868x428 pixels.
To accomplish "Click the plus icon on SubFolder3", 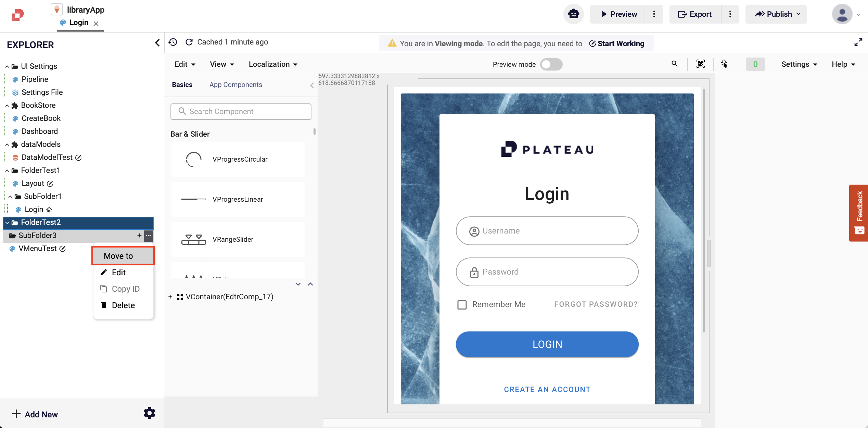I will coord(139,236).
